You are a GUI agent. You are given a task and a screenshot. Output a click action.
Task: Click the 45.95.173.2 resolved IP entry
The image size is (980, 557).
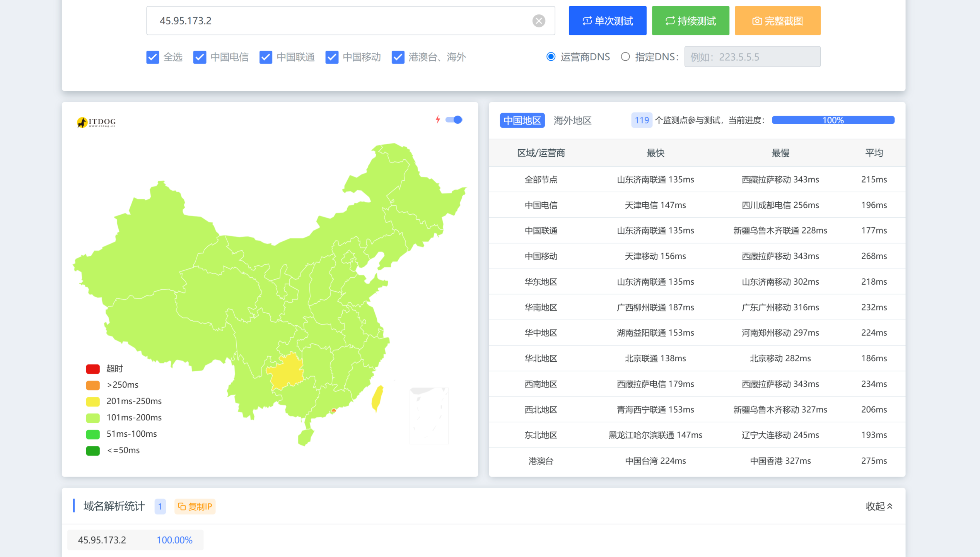tap(102, 540)
